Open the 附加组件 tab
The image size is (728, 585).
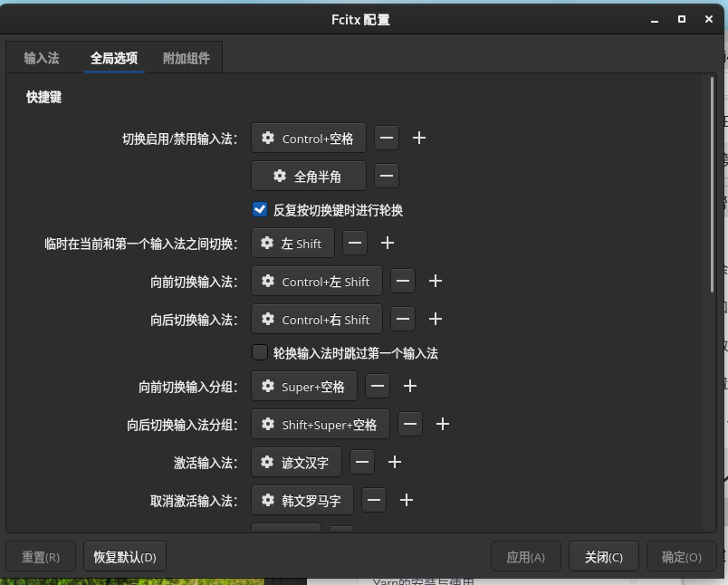pyautogui.click(x=187, y=58)
